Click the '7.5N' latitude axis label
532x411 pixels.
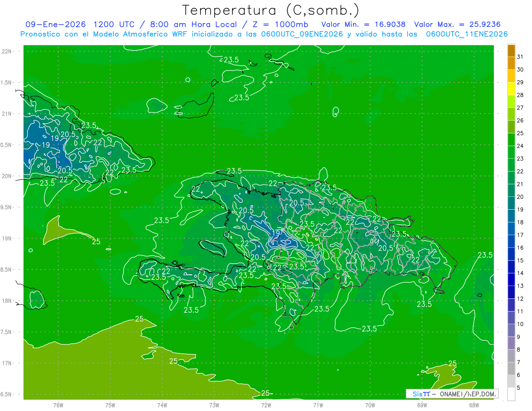[x=7, y=332]
